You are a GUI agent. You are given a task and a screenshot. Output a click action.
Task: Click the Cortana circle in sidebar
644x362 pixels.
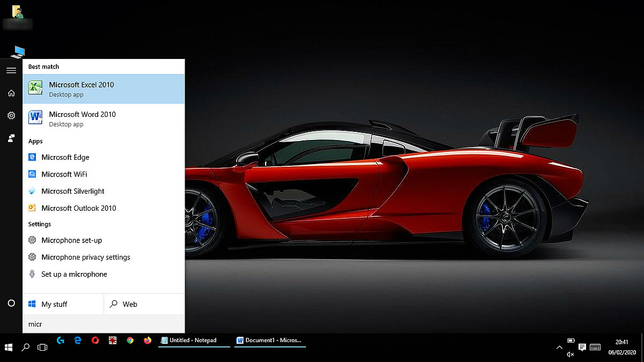pyautogui.click(x=11, y=303)
